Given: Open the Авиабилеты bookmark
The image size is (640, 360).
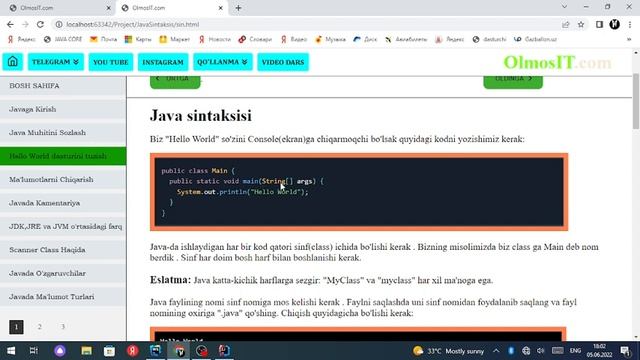Looking at the screenshot, I should coord(406,40).
